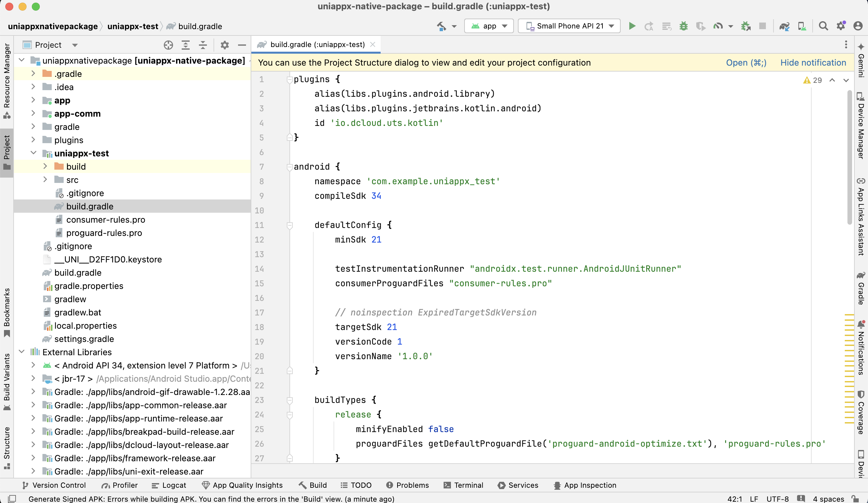Viewport: 868px width, 503px height.
Task: Click uniappxnativepackage breadcrumb
Action: pyautogui.click(x=53, y=27)
